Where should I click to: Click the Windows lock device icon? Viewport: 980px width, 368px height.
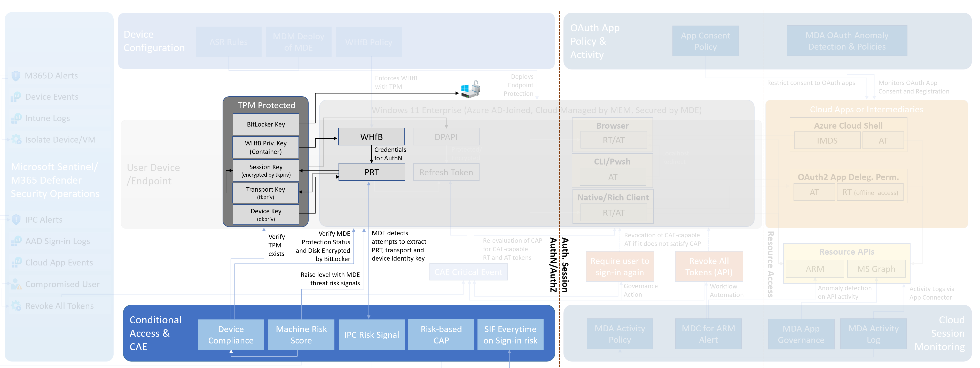[471, 89]
